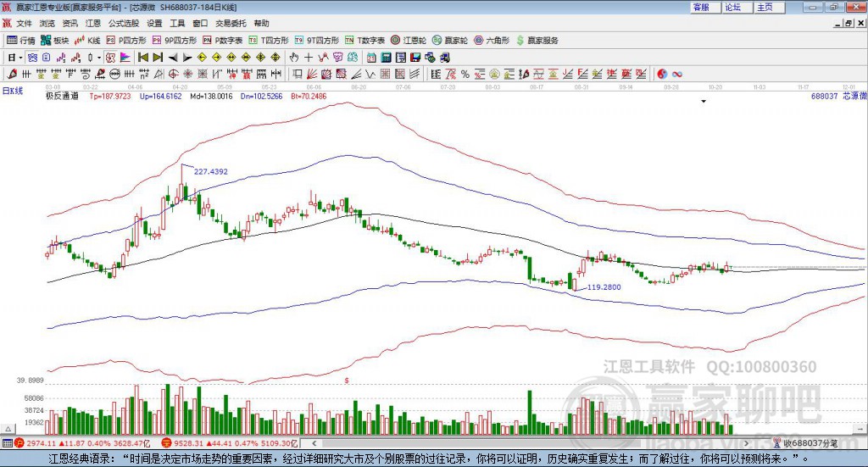This screenshot has width=868, height=467.
Task: Click the Md=138.0016 value
Action: click(x=211, y=97)
